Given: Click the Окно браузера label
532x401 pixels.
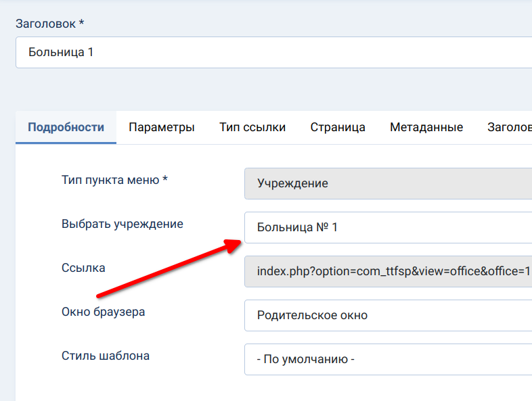Looking at the screenshot, I should [x=103, y=312].
